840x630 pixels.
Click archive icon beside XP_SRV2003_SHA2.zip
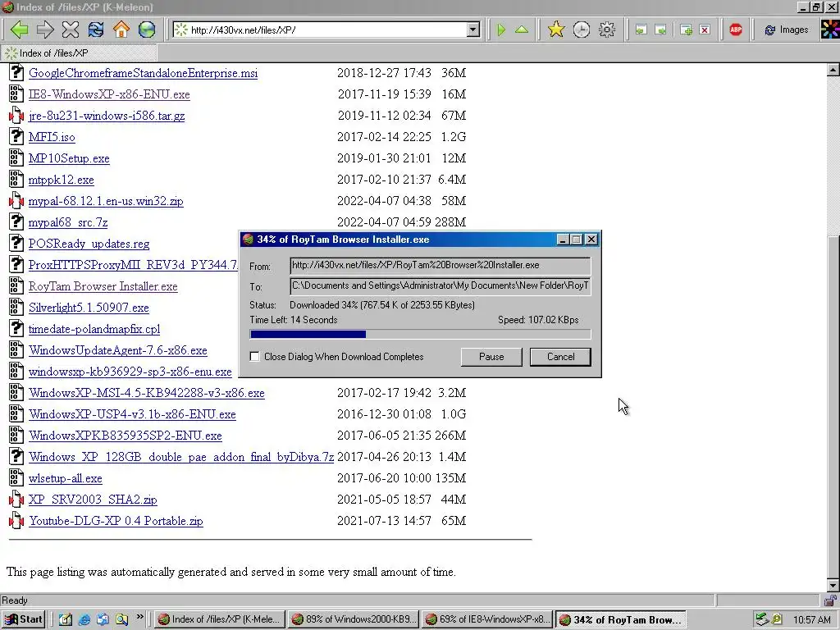(x=16, y=500)
